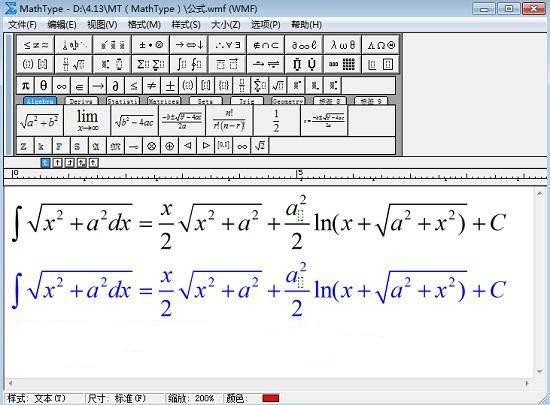550x405 pixels.
Task: Insert the lim x→∞ expression
Action: click(87, 120)
